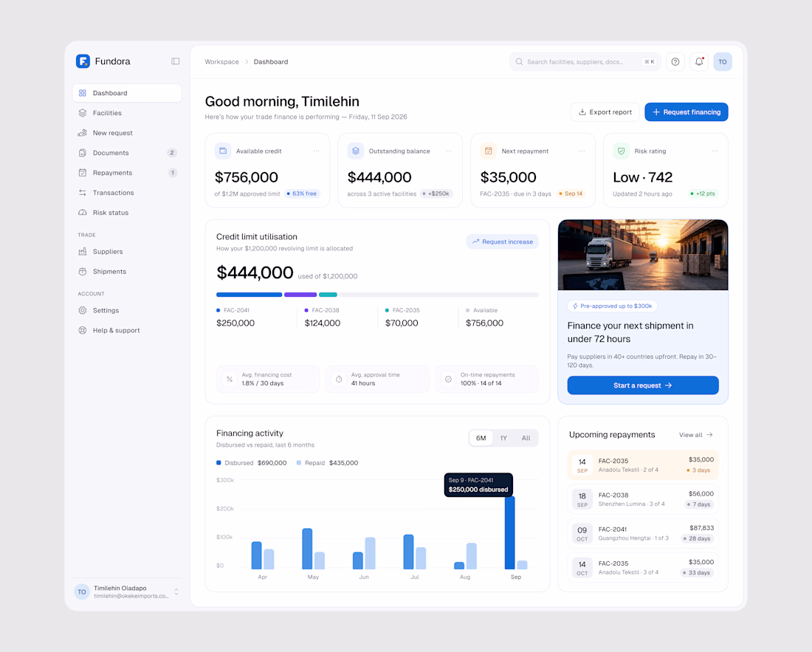
Task: Click the On-time repayments check icon
Action: 449,379
